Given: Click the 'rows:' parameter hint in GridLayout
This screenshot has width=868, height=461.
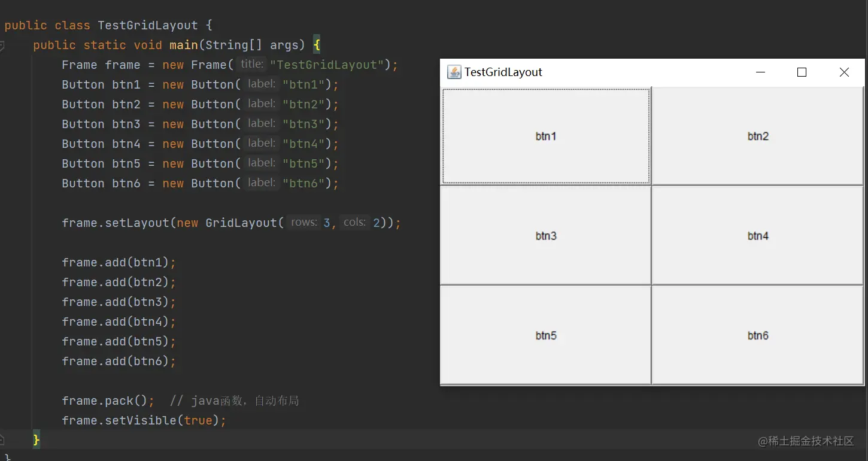Looking at the screenshot, I should (x=304, y=222).
